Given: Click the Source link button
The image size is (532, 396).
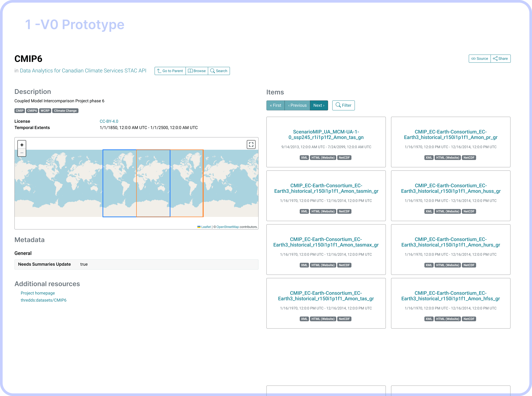Looking at the screenshot, I should [480, 58].
